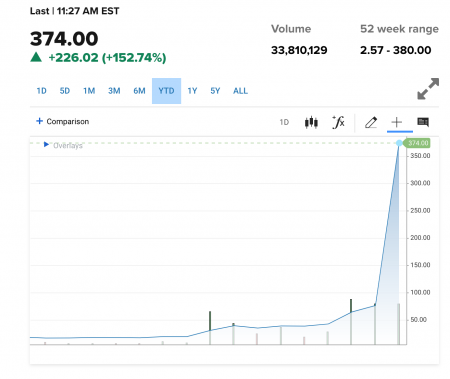Open the fx studies icon
The width and height of the screenshot is (450, 379).
pyautogui.click(x=338, y=122)
